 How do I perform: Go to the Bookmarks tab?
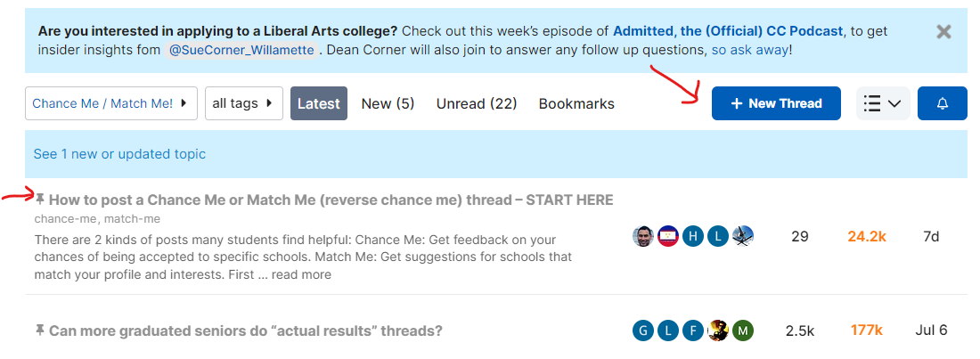[x=576, y=103]
